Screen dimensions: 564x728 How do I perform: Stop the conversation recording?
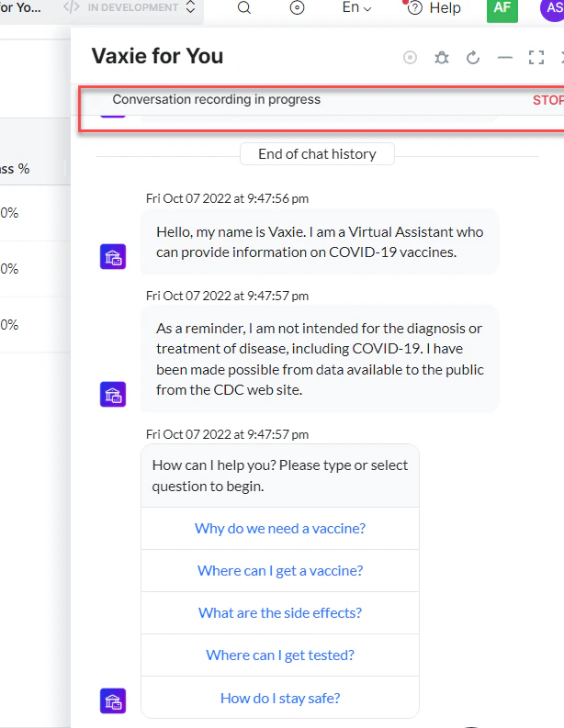[548, 100]
